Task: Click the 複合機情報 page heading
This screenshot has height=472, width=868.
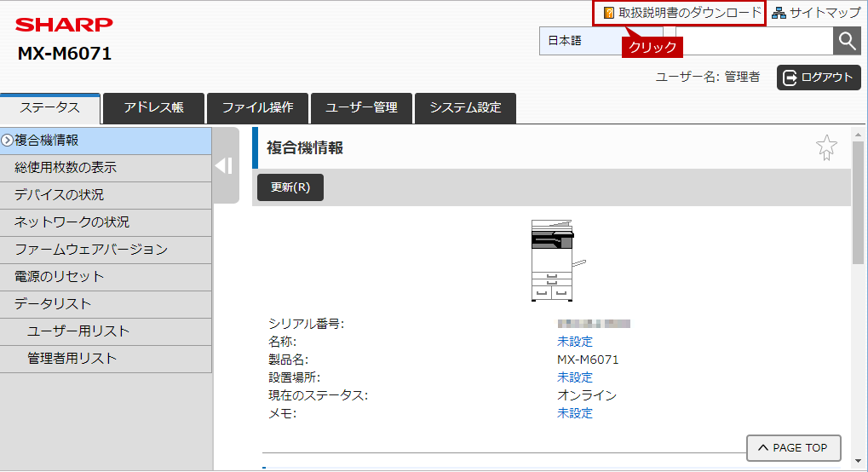Action: click(x=305, y=148)
